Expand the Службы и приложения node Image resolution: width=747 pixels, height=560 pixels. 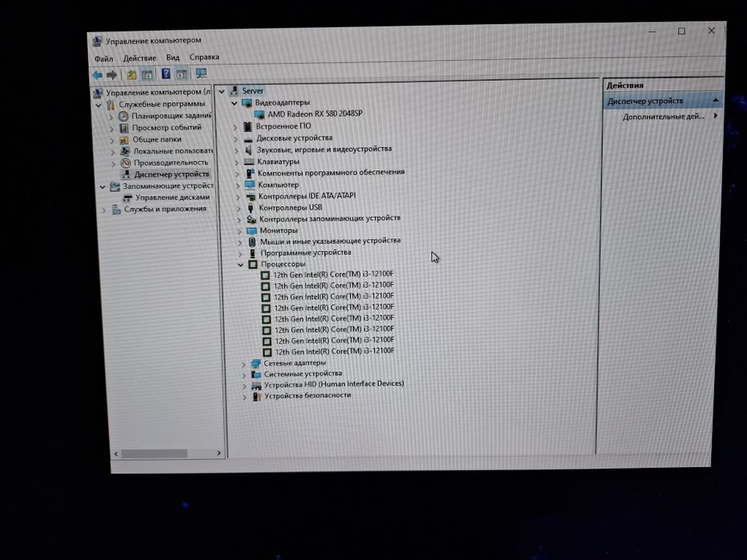pos(104,210)
